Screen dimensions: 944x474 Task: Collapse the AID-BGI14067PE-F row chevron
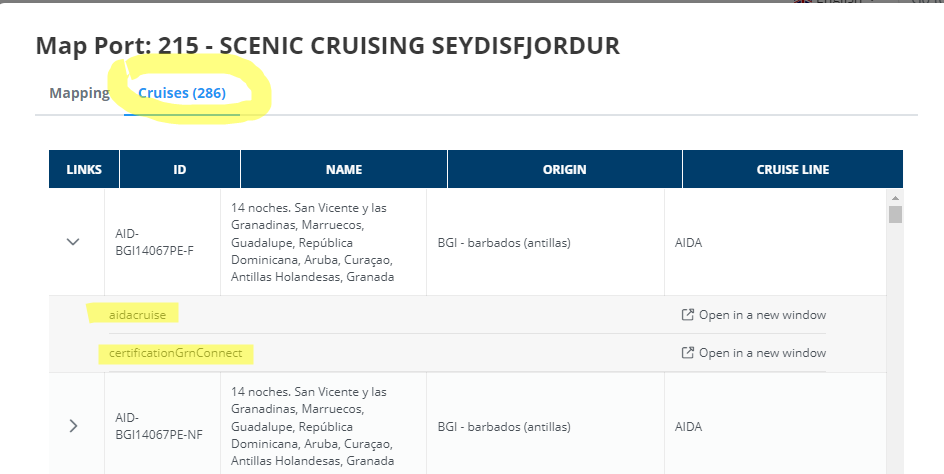(73, 242)
